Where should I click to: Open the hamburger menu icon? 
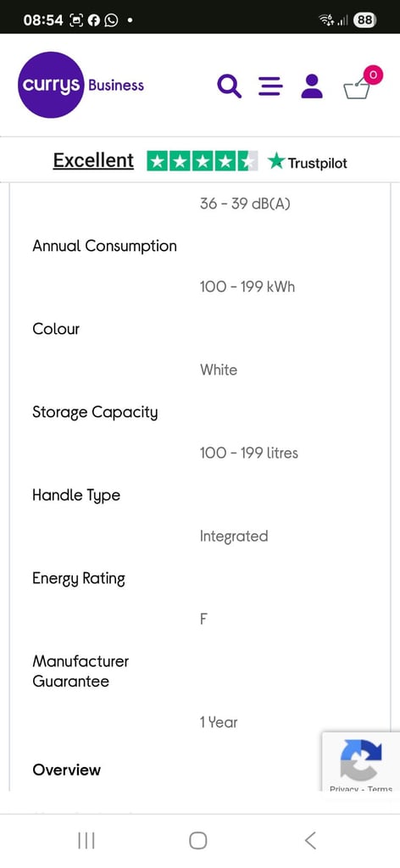click(x=270, y=86)
